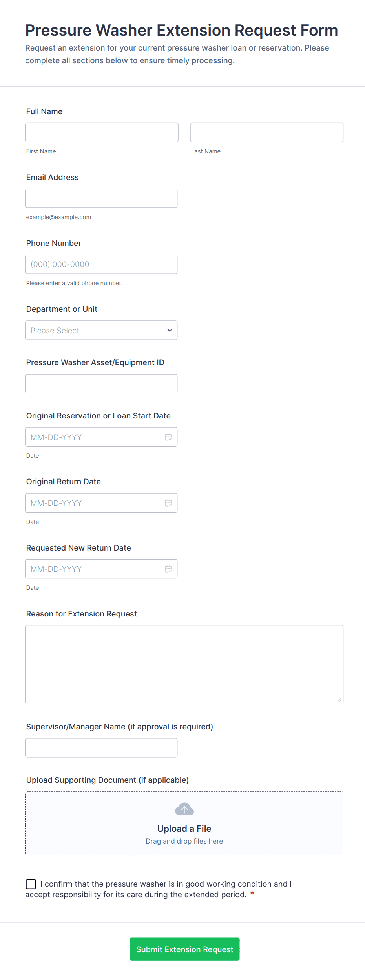Focus the Supervisor/Manager Name field
Screen dimensions: 365x980
(x=101, y=748)
